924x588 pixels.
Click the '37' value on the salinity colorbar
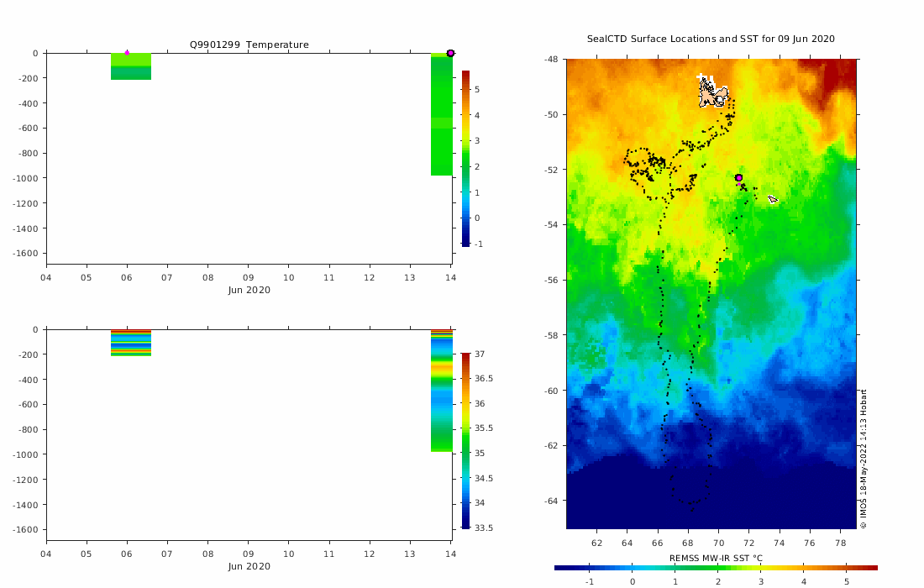480,354
